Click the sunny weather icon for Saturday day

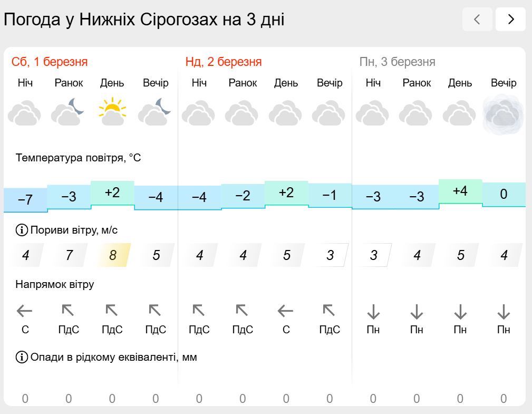coord(112,112)
